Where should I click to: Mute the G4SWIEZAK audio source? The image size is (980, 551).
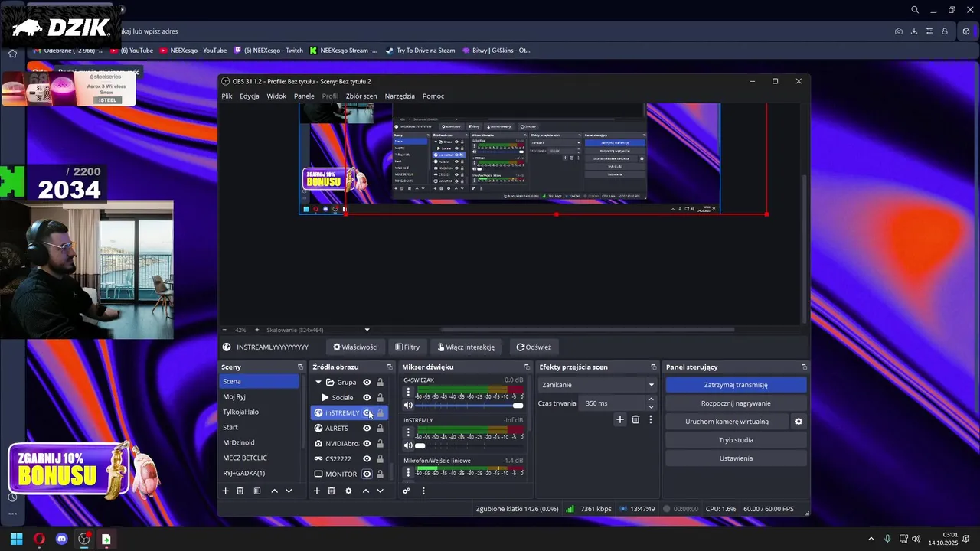(408, 406)
